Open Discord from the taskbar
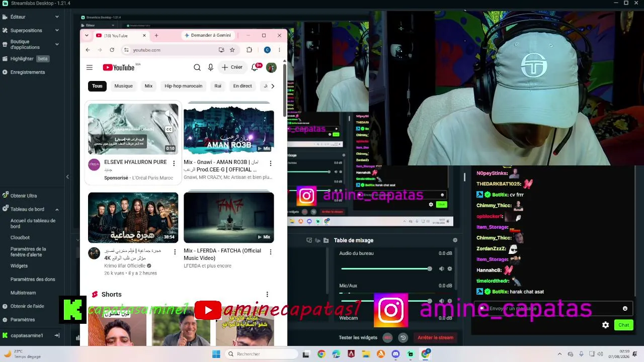644x362 pixels. 395,354
